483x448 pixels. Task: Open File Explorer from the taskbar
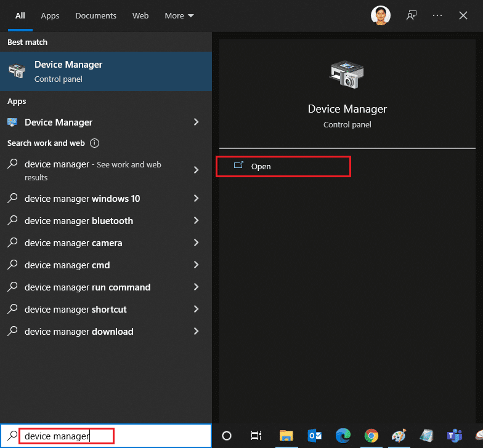[x=286, y=436]
